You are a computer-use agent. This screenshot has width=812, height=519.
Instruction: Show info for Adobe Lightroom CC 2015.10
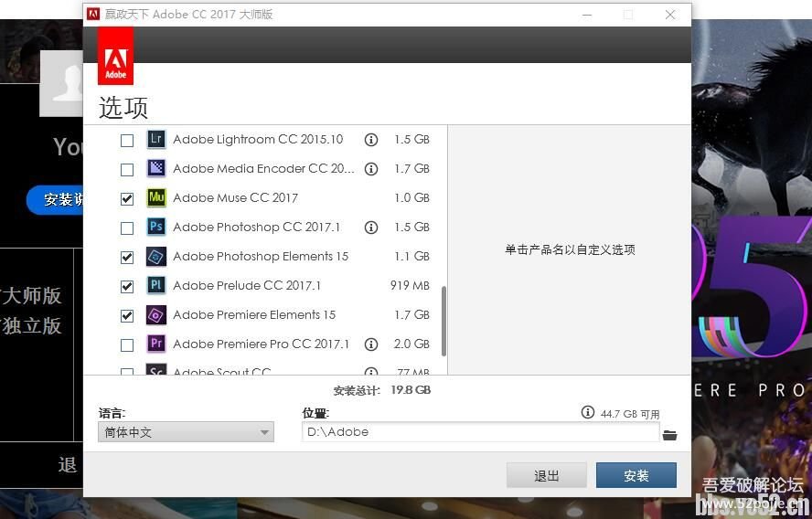[370, 140]
